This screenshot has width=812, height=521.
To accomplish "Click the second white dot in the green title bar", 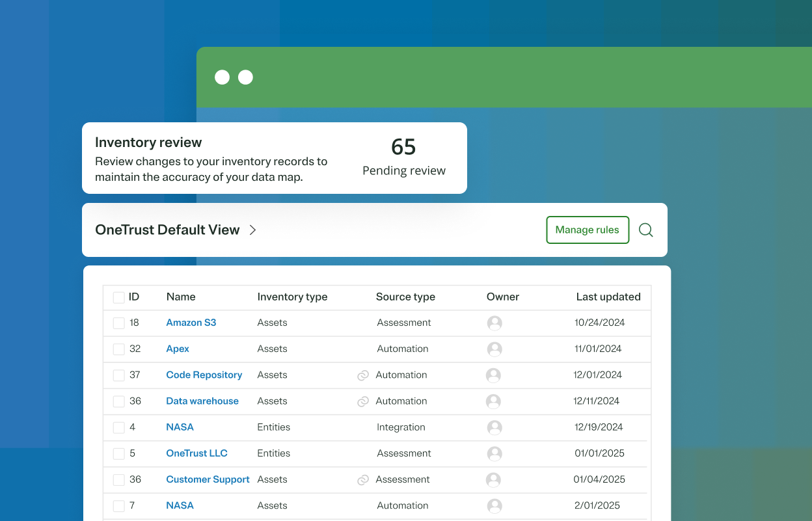I will point(245,77).
